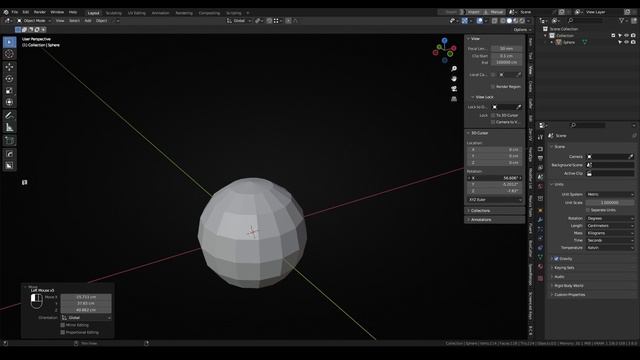The width and height of the screenshot is (640, 360).
Task: Open the Window menu
Action: click(x=57, y=12)
